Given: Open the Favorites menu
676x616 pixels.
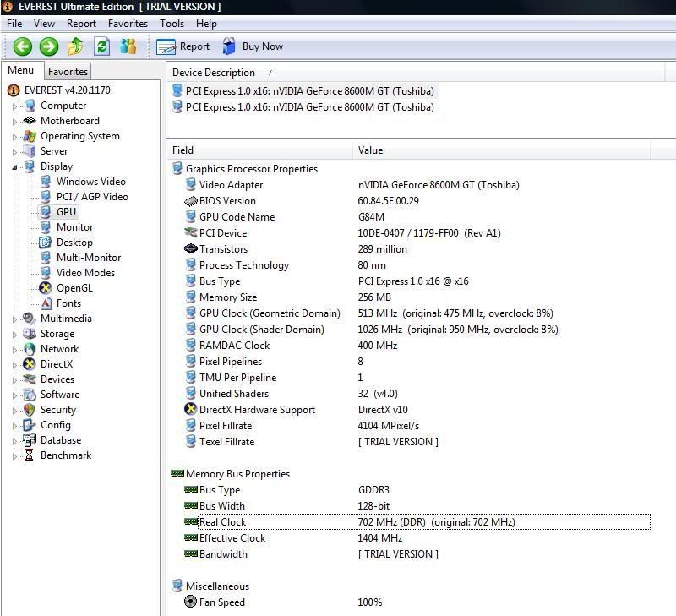Looking at the screenshot, I should pos(128,24).
